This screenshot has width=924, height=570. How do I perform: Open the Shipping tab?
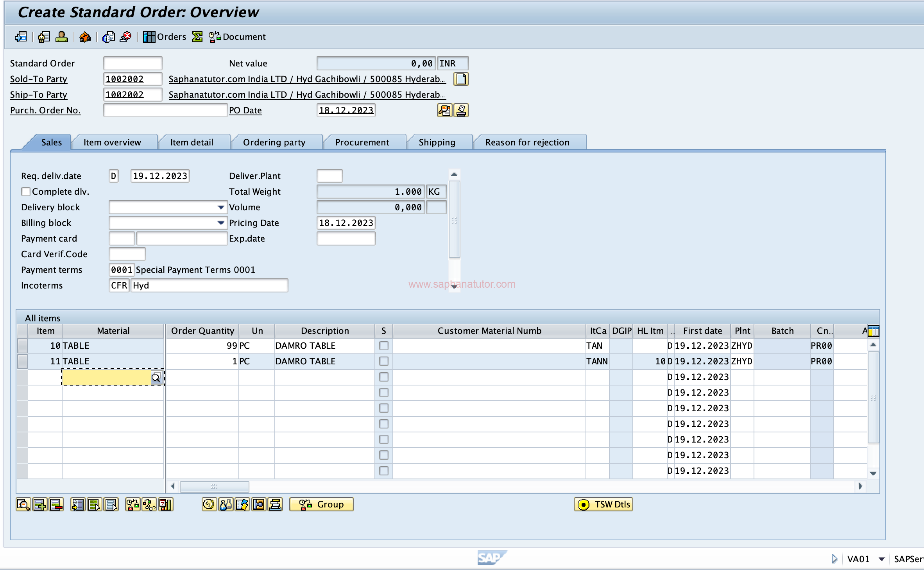[437, 142]
